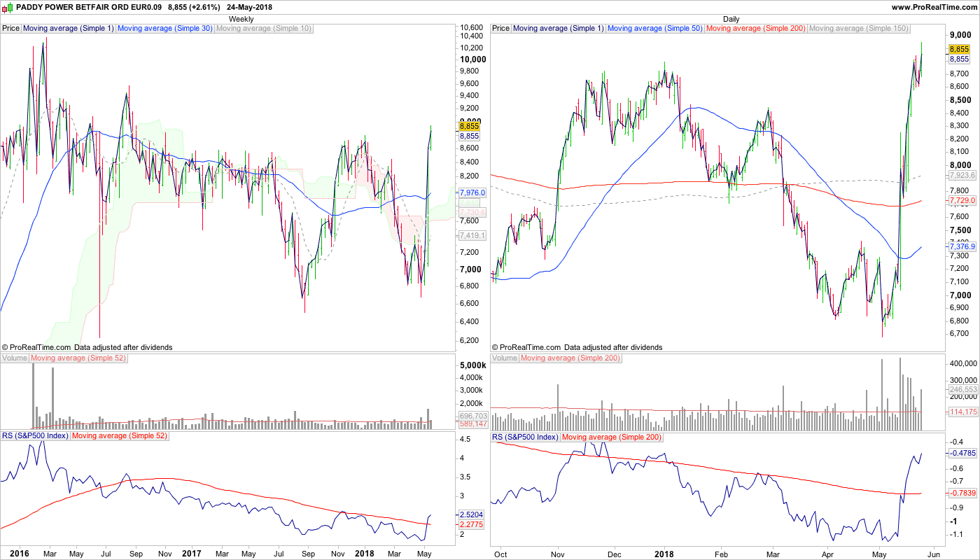
Task: Select the Weekly chart title
Action: tap(241, 19)
